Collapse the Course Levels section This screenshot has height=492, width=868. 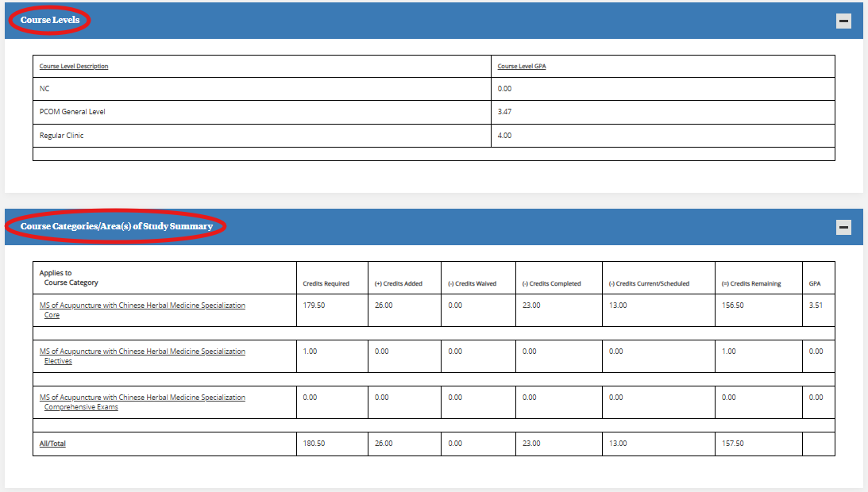click(x=843, y=21)
